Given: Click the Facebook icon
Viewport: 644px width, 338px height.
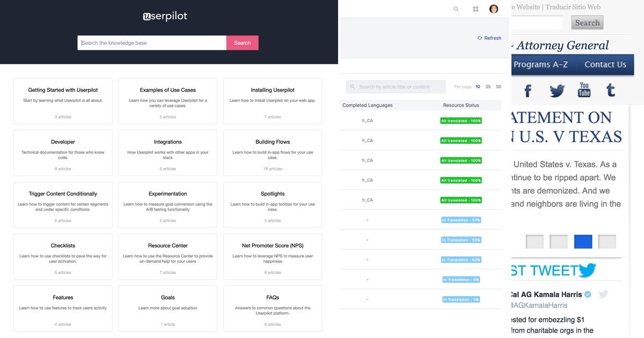Looking at the screenshot, I should (x=528, y=91).
